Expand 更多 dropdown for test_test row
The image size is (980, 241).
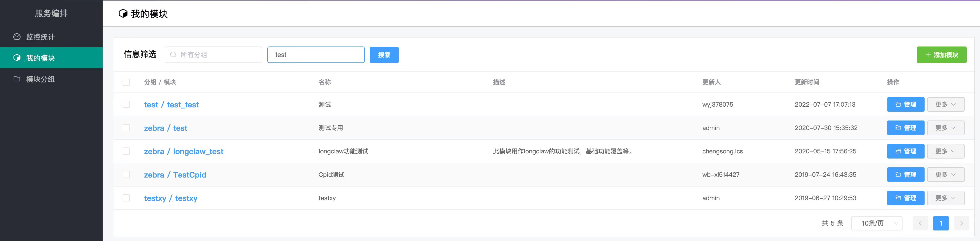coord(946,104)
